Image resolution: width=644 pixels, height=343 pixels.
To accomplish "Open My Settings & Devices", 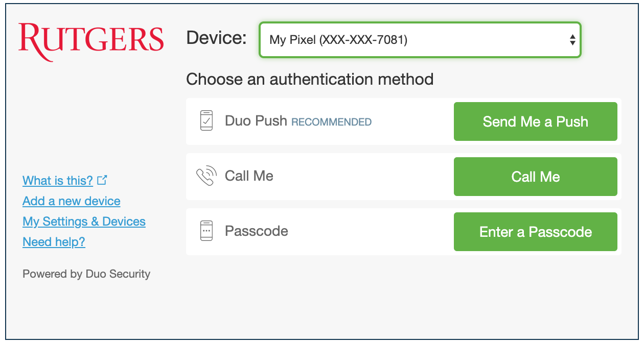I will click(x=84, y=221).
